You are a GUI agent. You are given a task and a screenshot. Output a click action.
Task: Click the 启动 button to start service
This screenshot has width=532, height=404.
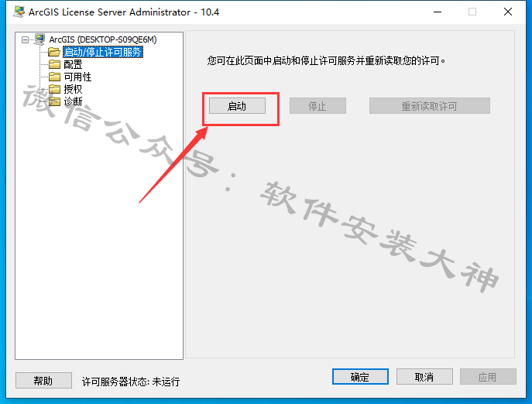[x=237, y=106]
